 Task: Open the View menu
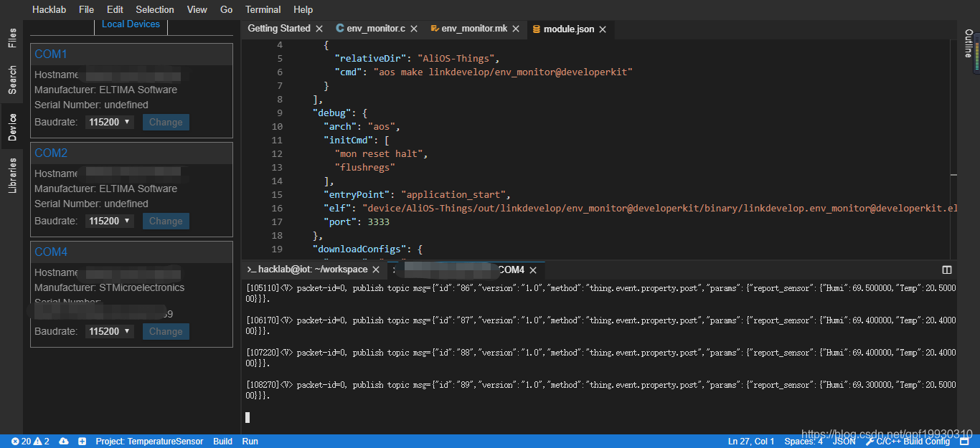pos(197,9)
